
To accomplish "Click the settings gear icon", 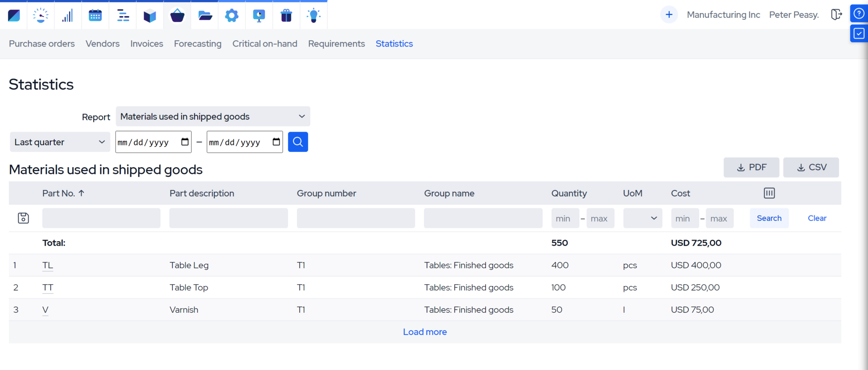I will tap(231, 16).
